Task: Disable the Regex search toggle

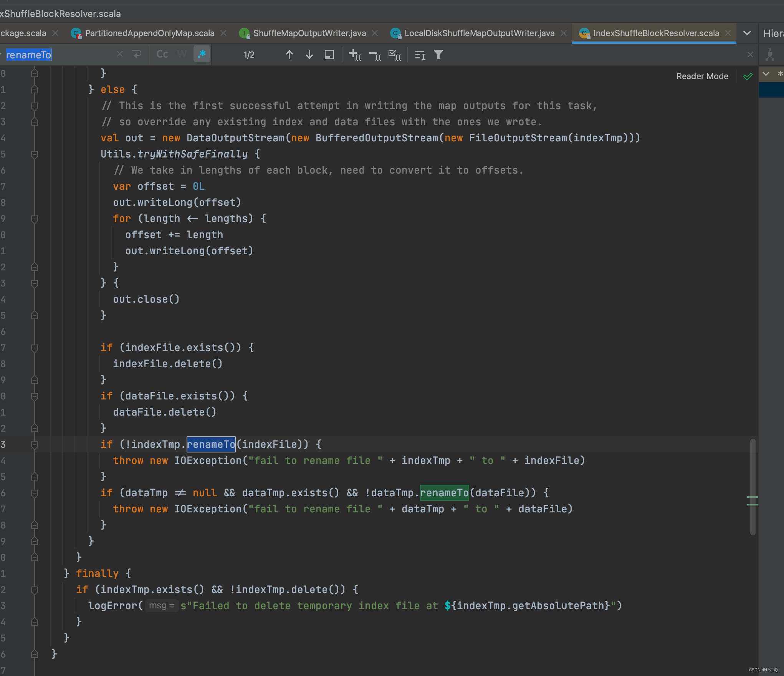Action: coord(202,54)
